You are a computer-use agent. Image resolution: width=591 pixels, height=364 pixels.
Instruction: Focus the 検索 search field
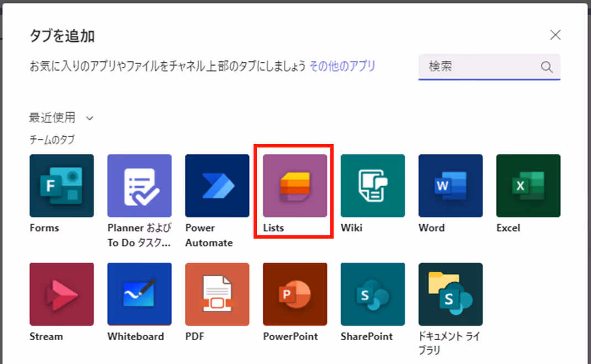pos(489,67)
